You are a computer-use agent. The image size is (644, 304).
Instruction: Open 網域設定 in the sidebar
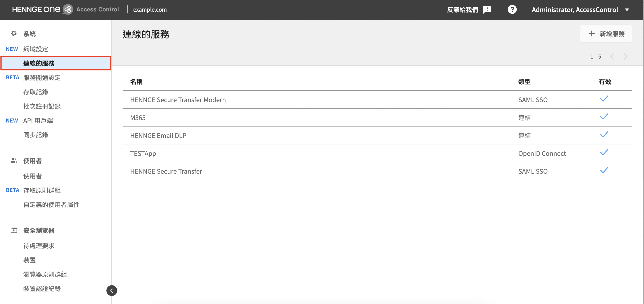(36, 49)
